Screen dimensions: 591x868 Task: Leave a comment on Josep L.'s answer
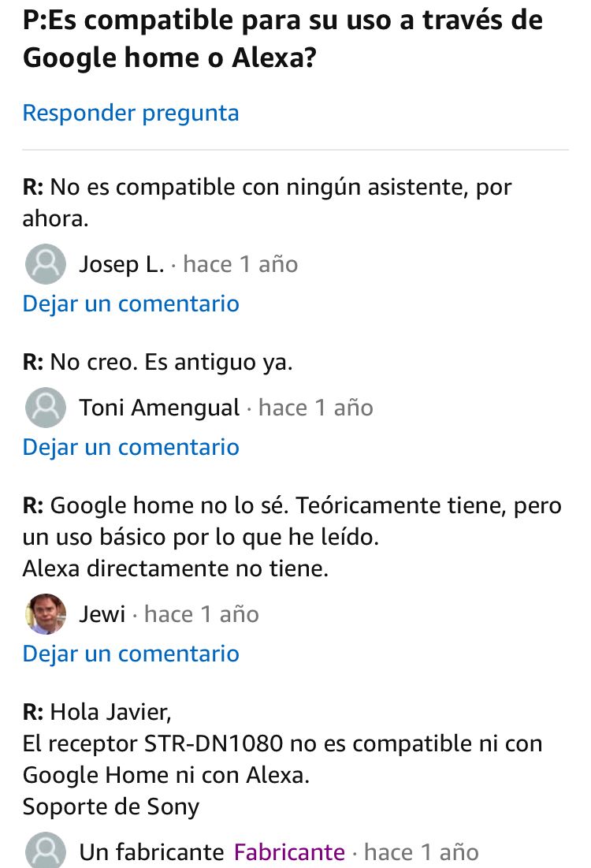point(131,304)
